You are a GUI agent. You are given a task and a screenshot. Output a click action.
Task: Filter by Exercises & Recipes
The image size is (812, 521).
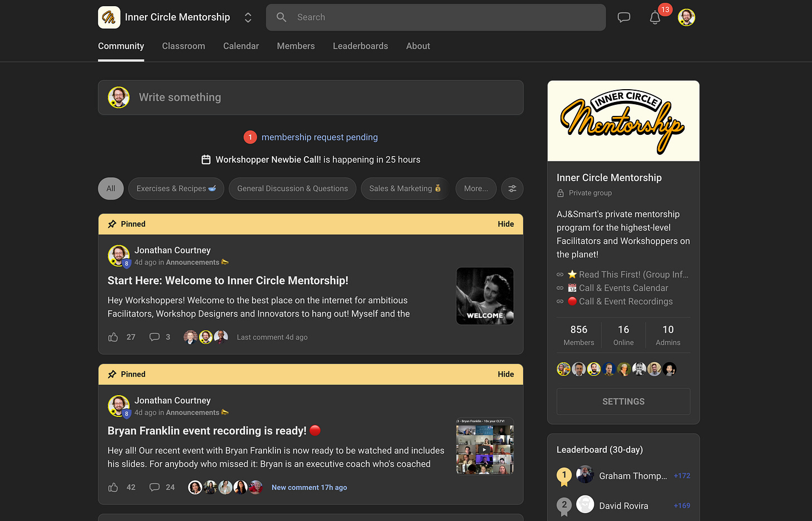(x=176, y=188)
